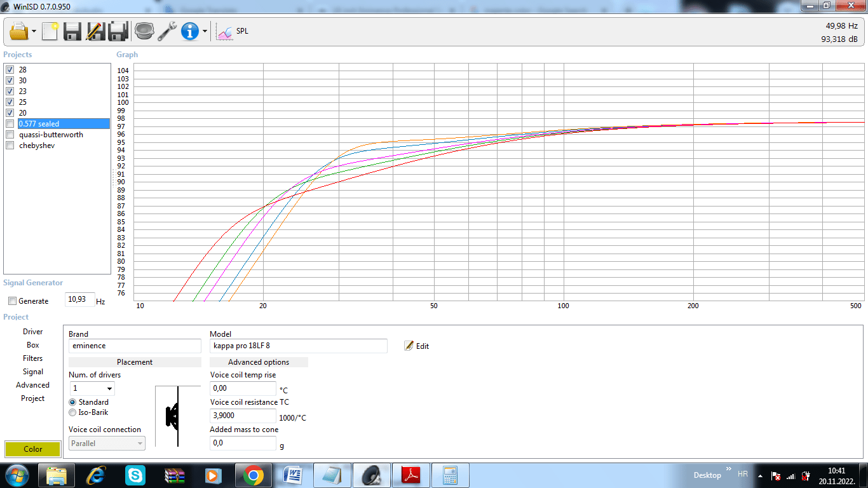The image size is (868, 488).
Task: Check the quassi-butterworth project checkbox
Action: pos(10,134)
